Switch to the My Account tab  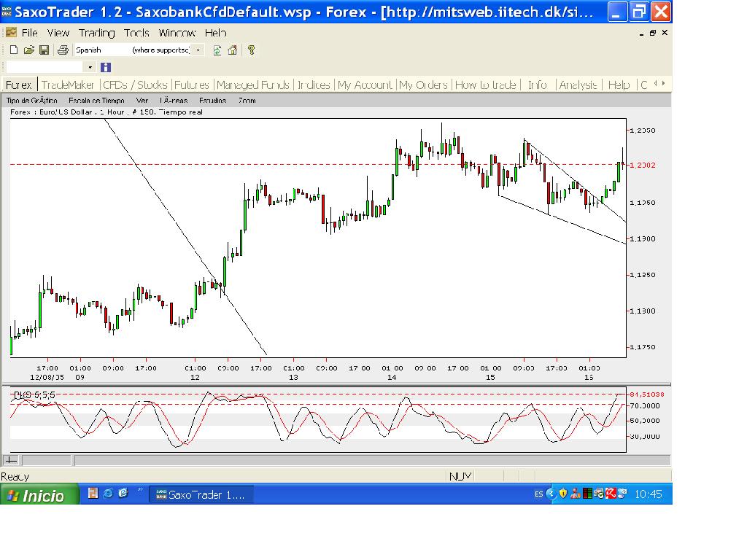pyautogui.click(x=365, y=85)
